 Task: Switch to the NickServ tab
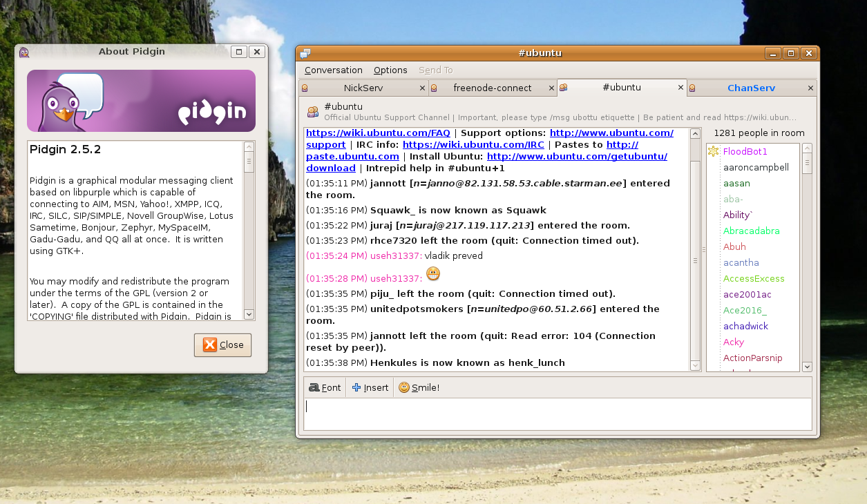(x=363, y=88)
